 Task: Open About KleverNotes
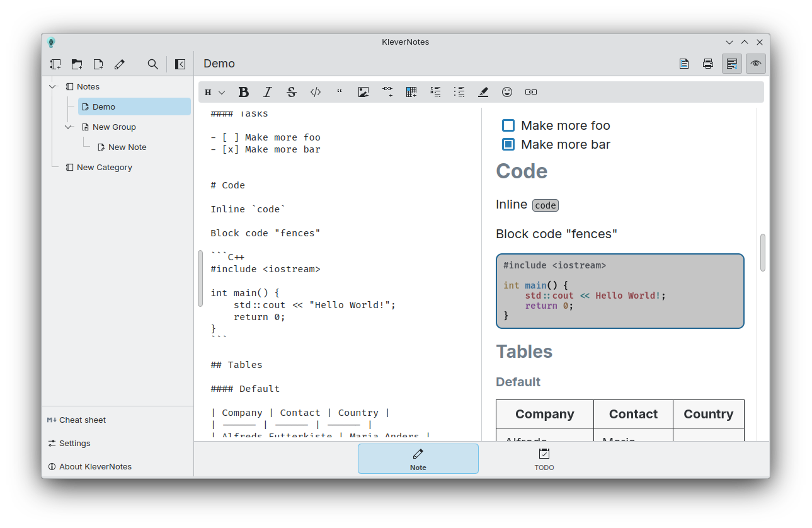click(89, 467)
